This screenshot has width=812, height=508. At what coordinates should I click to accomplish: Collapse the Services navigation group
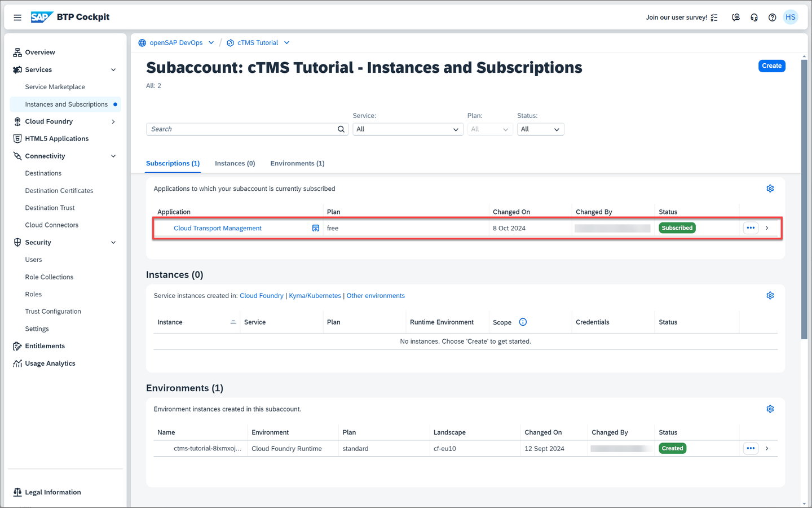pyautogui.click(x=113, y=70)
